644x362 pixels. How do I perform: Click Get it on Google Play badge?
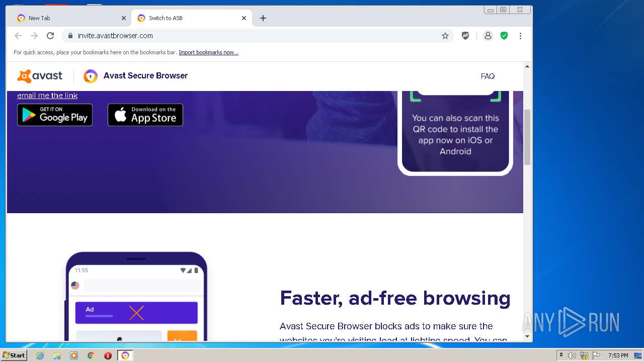[55, 115]
